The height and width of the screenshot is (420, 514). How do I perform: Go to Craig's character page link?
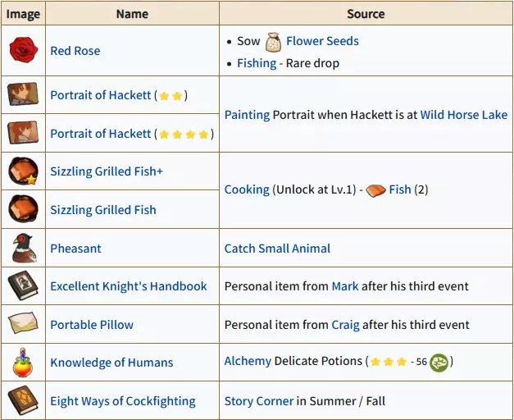[345, 325]
